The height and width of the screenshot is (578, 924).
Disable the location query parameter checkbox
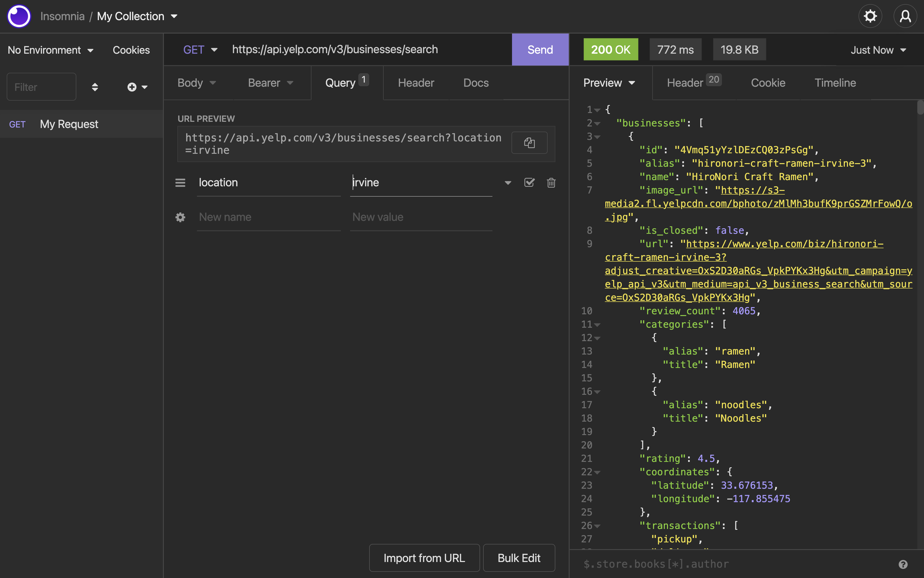coord(529,182)
